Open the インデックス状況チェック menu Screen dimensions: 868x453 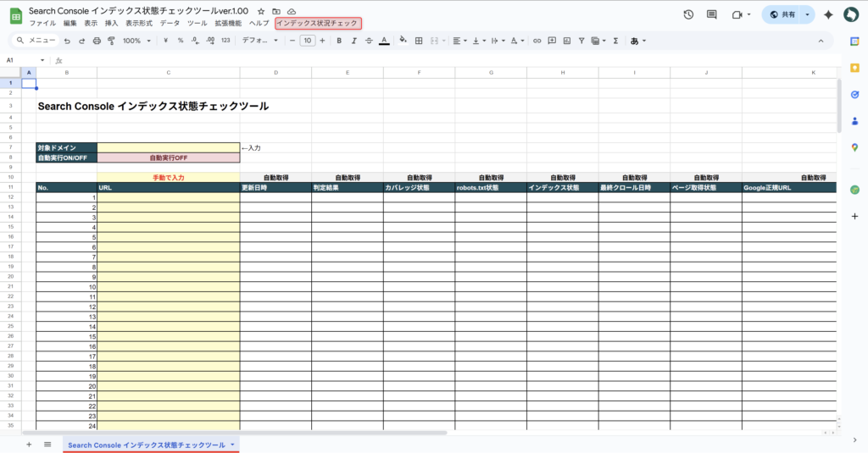click(317, 24)
